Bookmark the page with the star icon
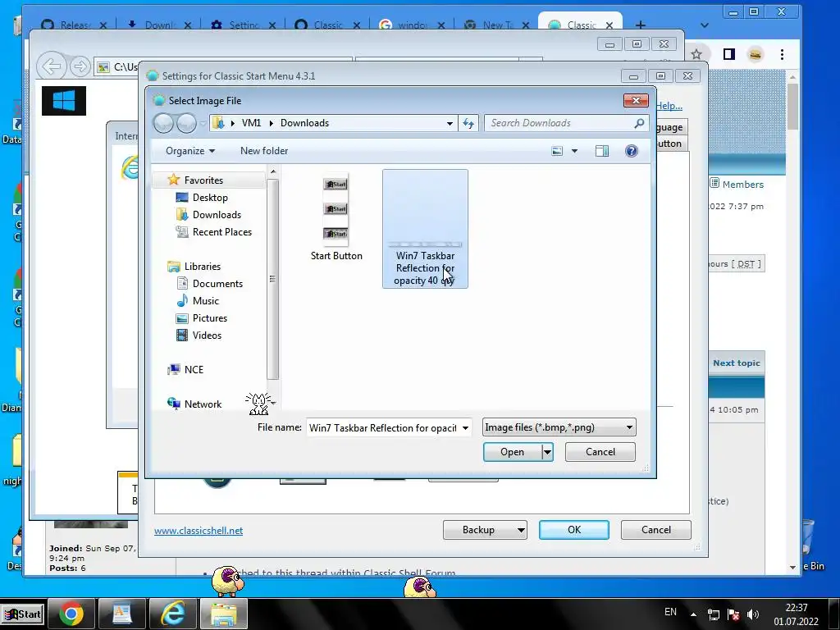This screenshot has height=630, width=840. (x=696, y=54)
